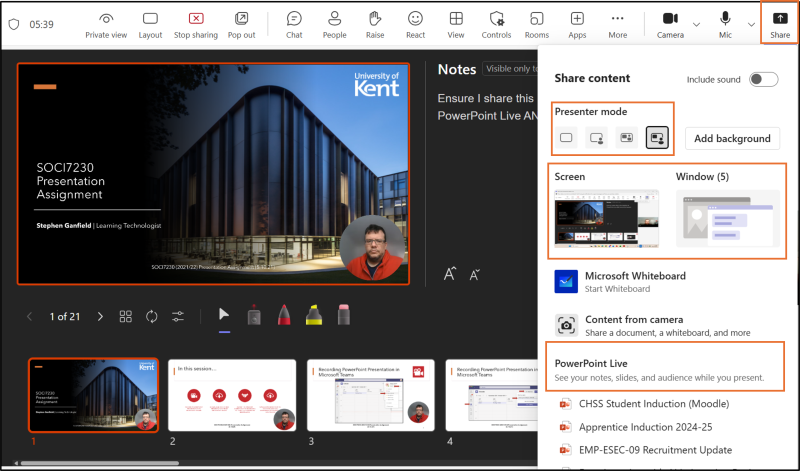800x471 pixels.
Task: Expand Mic options dropdown arrow
Action: pyautogui.click(x=751, y=24)
